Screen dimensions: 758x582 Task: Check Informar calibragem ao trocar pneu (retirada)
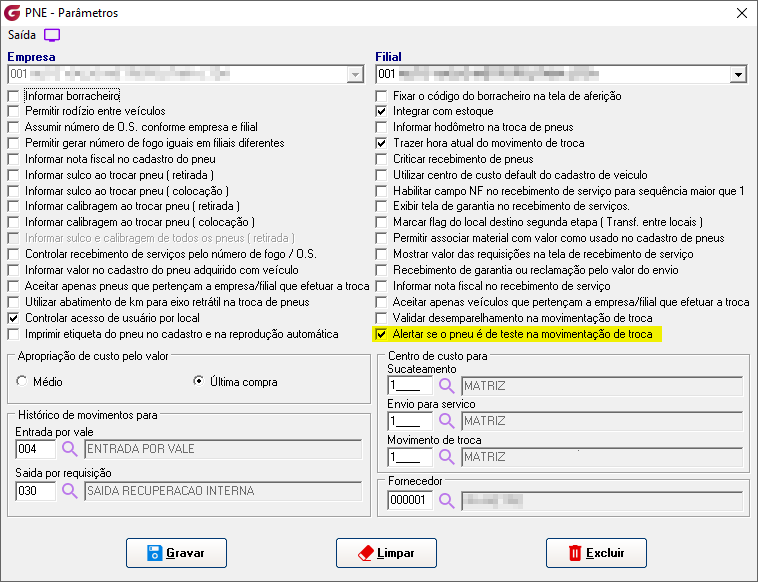[14, 207]
